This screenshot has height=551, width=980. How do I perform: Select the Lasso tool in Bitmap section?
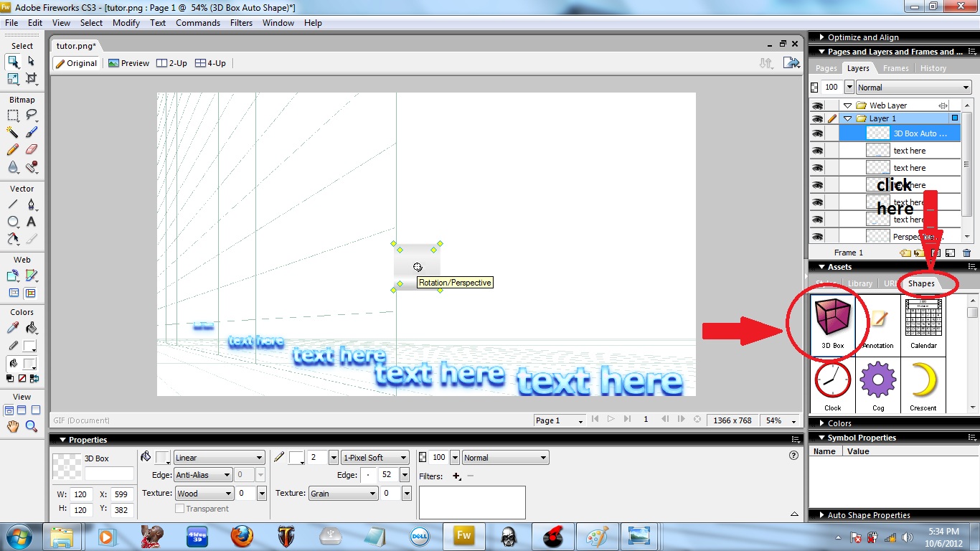[x=33, y=115]
